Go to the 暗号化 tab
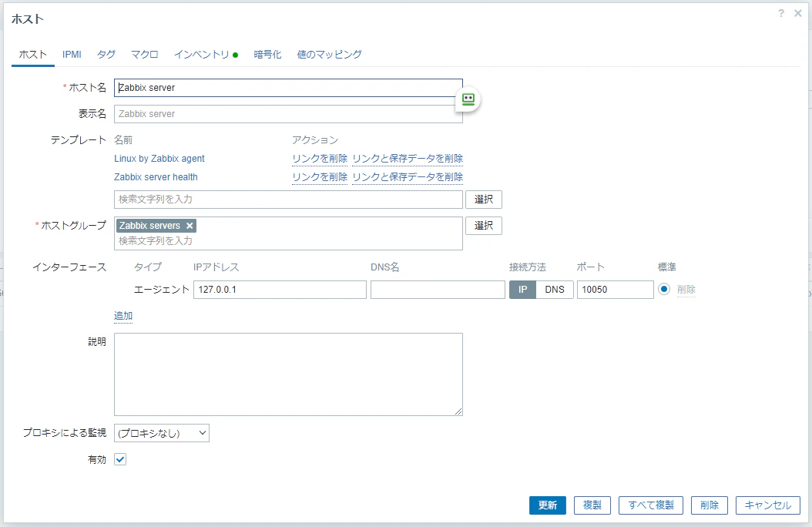 tap(267, 55)
